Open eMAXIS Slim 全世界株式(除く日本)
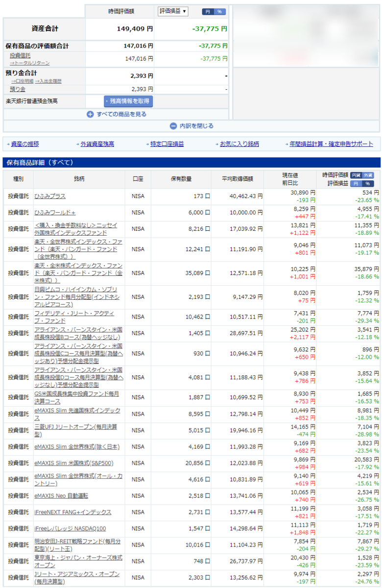 tap(77, 447)
